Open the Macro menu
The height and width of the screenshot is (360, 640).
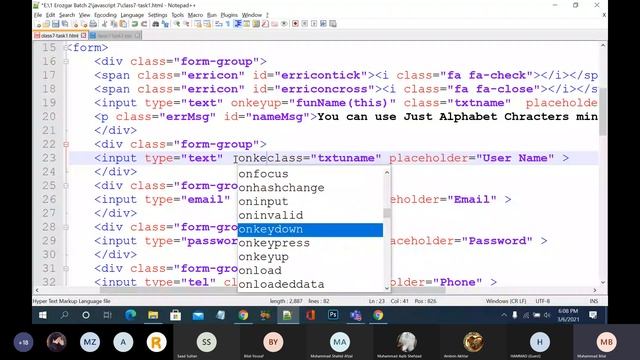coord(195,15)
